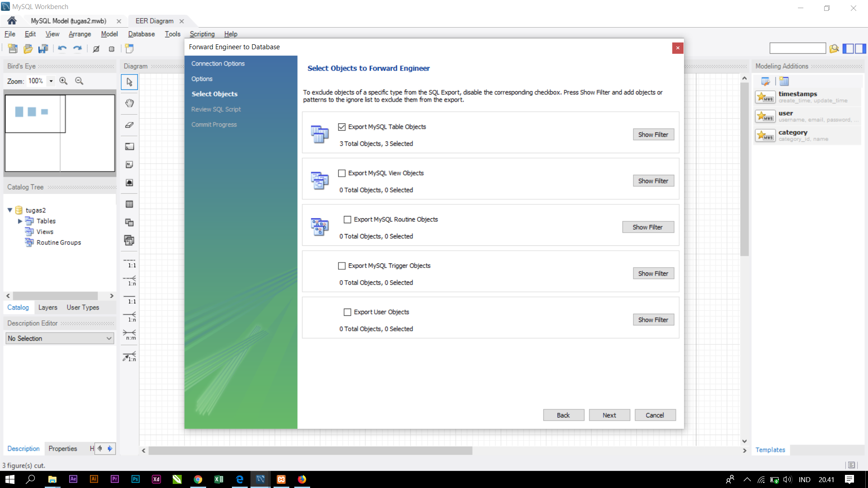Expand the Tables node in Catalog Tree
Screen dimensions: 868x488
coord(20,221)
